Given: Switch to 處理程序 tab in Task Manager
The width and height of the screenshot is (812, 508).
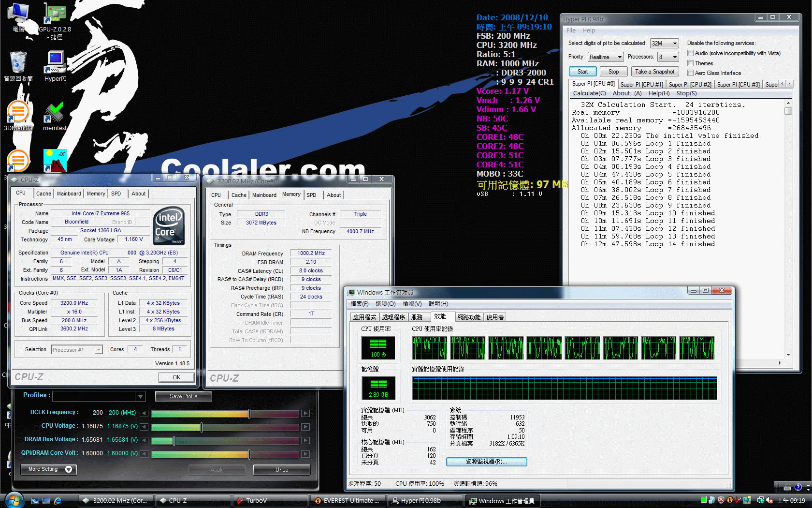Looking at the screenshot, I should coord(393,317).
